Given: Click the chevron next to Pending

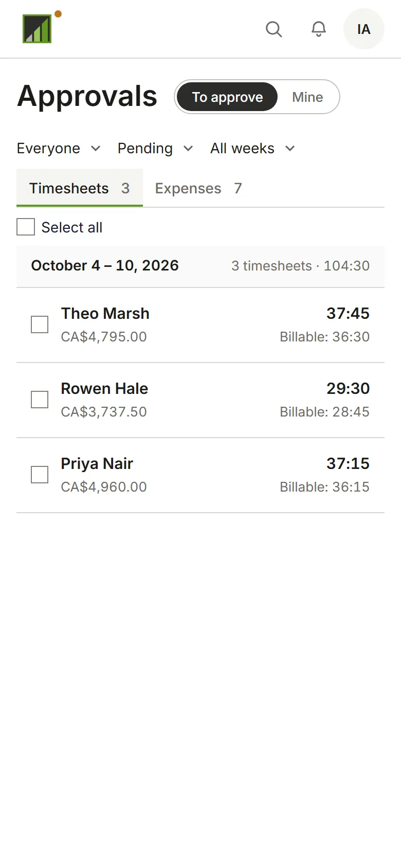Looking at the screenshot, I should point(188,149).
